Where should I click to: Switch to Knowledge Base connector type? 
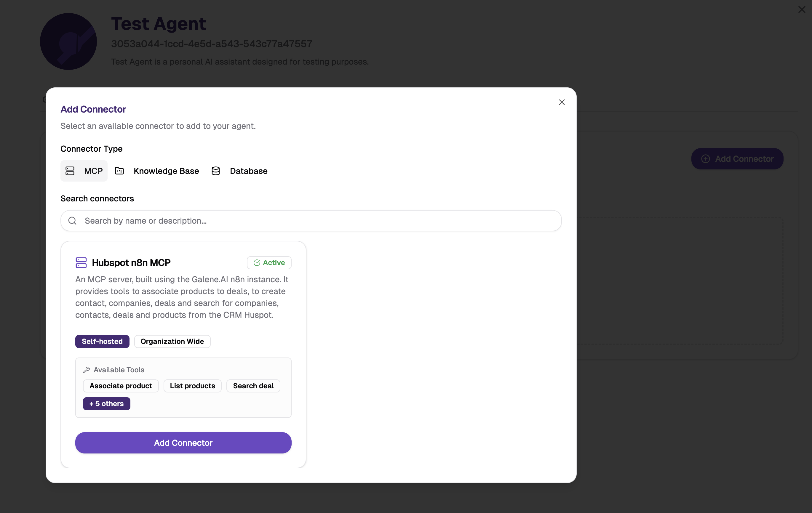[x=157, y=171]
